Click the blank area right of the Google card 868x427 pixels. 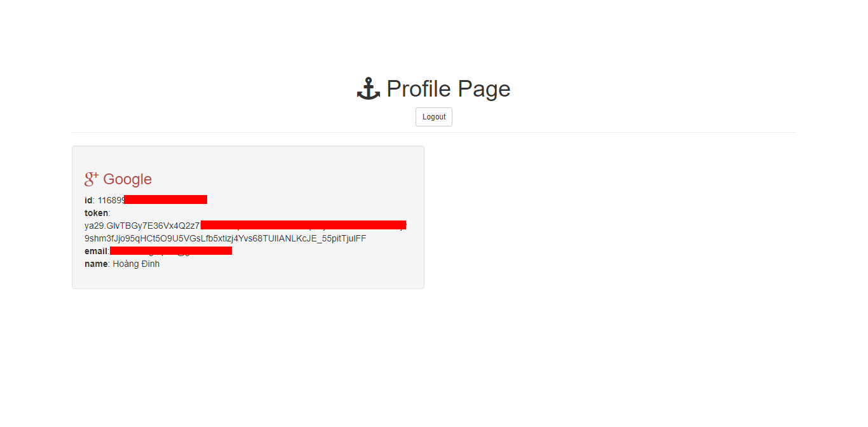coord(610,217)
